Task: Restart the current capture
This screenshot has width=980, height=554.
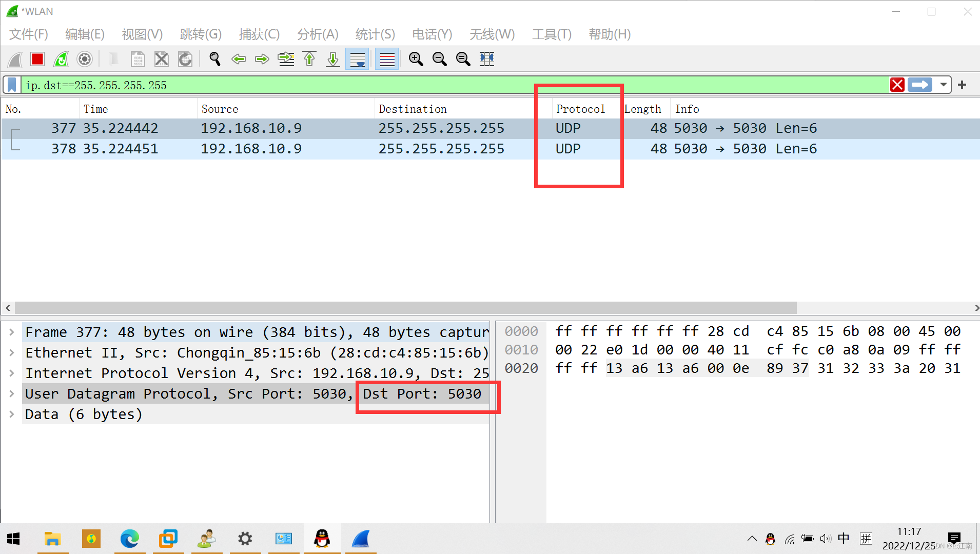Action: 61,59
